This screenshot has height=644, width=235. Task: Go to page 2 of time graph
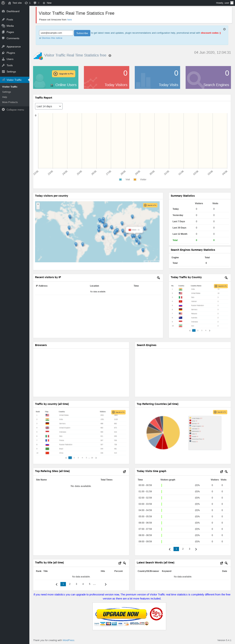pos(183,549)
